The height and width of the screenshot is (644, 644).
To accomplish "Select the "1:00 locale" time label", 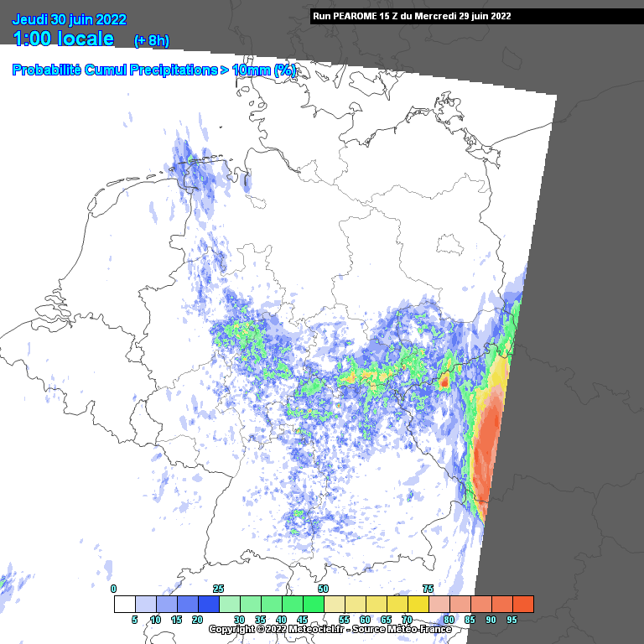I will pyautogui.click(x=65, y=39).
